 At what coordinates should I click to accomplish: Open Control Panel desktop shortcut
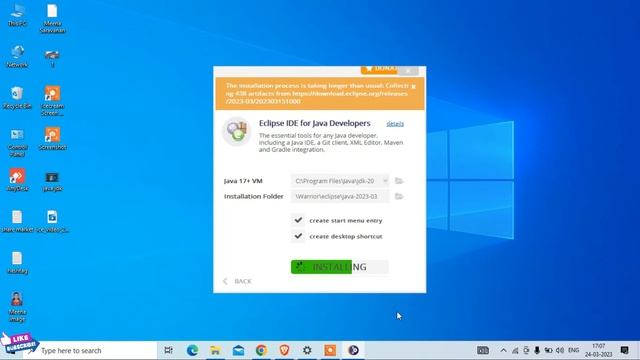click(x=17, y=142)
